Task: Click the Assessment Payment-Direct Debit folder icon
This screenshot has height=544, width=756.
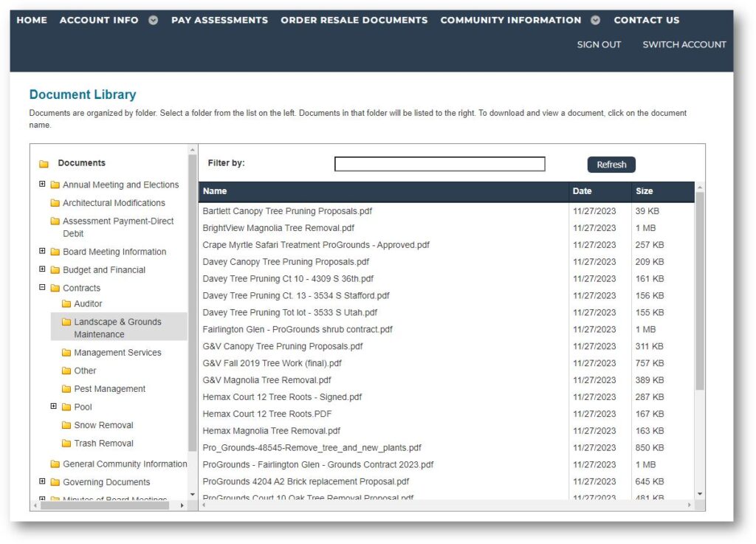Action: click(x=55, y=221)
